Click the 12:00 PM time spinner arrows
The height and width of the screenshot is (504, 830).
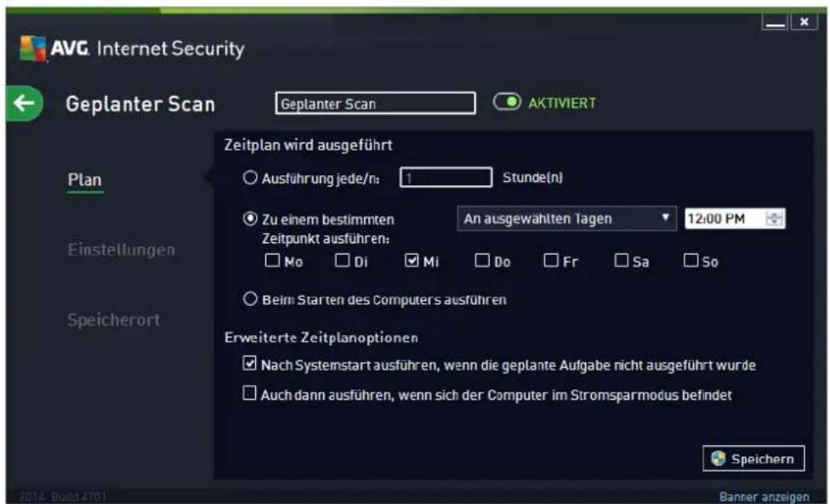(775, 218)
